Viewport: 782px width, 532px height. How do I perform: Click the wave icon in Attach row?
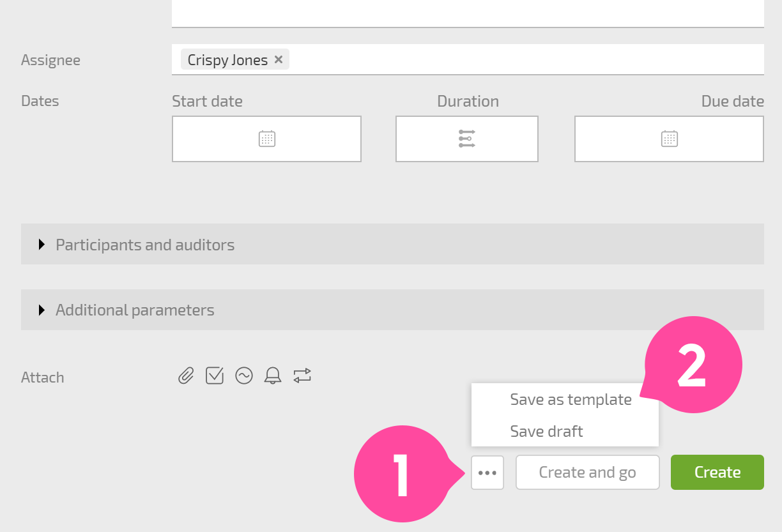244,376
